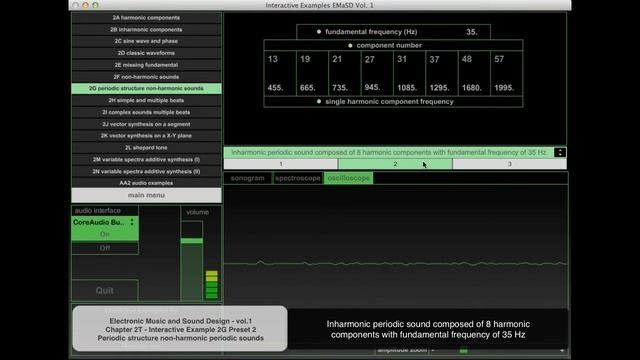
Task: Open the CoreAudio audio interface dropdown
Action: (x=105, y=222)
